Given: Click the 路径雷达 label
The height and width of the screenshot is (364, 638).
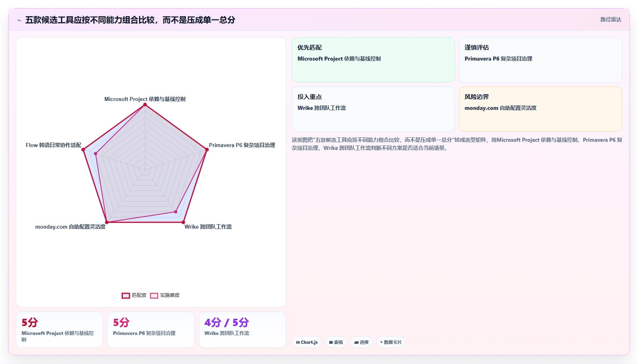Looking at the screenshot, I should (611, 19).
